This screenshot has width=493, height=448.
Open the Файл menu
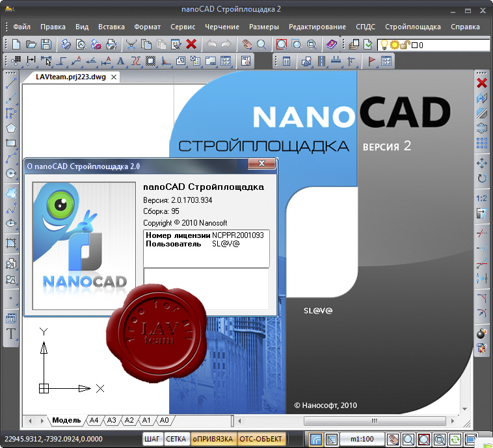[21, 27]
